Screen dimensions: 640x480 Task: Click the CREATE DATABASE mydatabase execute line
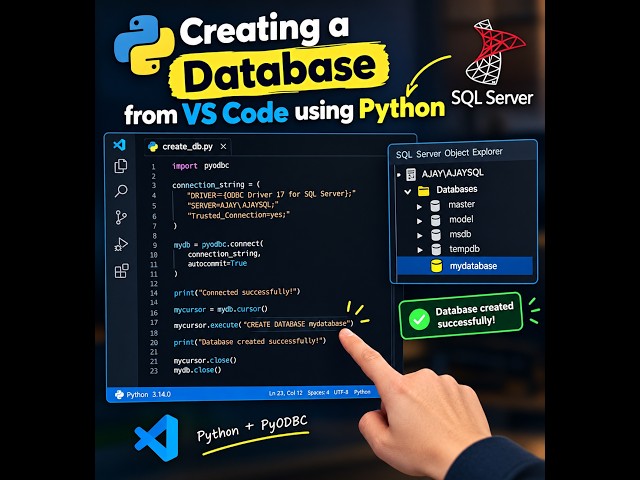264,324
